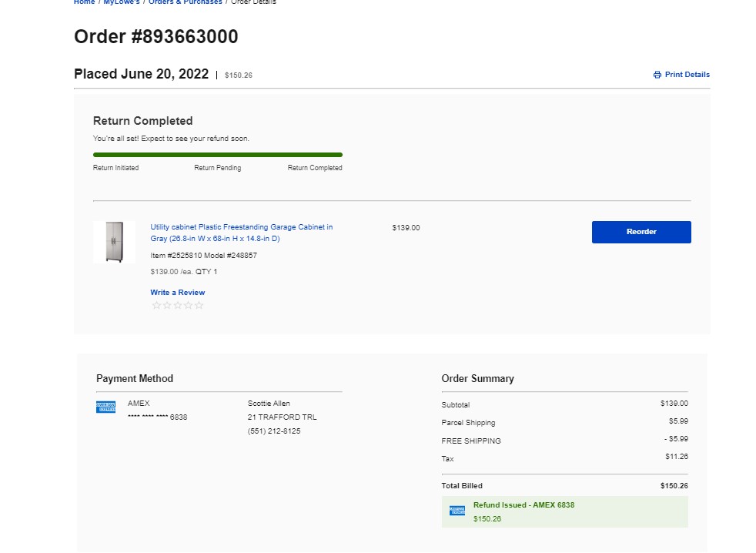Click the AMEX icon in the Refund Issued box

pyautogui.click(x=457, y=511)
